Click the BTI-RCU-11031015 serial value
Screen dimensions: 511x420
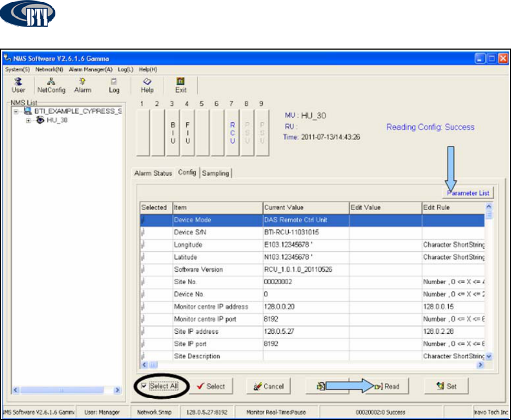tap(292, 232)
